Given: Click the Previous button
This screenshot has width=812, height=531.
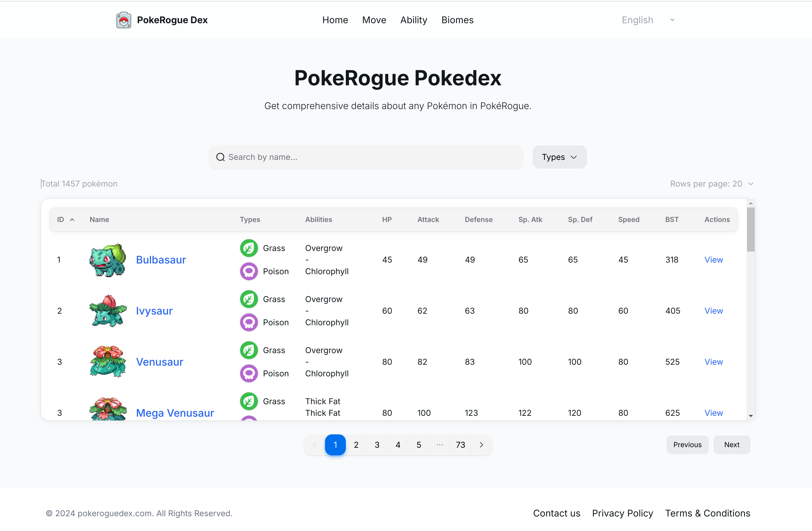Looking at the screenshot, I should click(687, 445).
